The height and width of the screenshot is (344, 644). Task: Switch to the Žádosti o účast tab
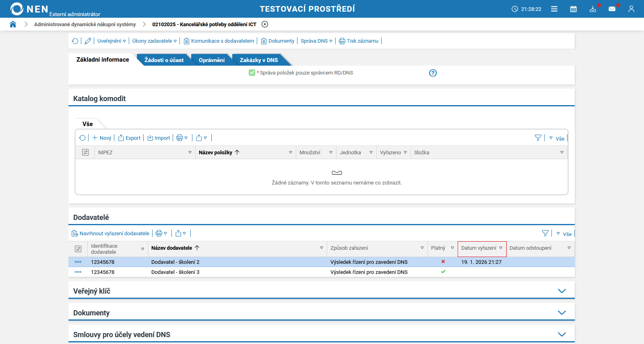[164, 60]
